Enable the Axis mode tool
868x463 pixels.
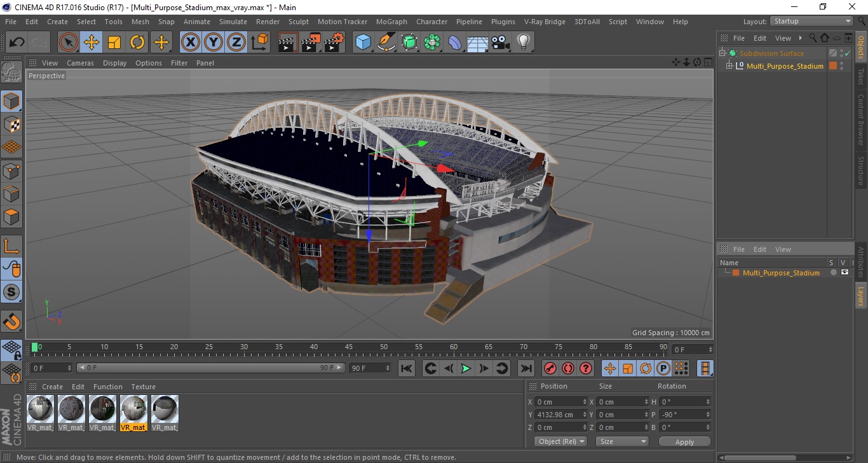(x=11, y=246)
